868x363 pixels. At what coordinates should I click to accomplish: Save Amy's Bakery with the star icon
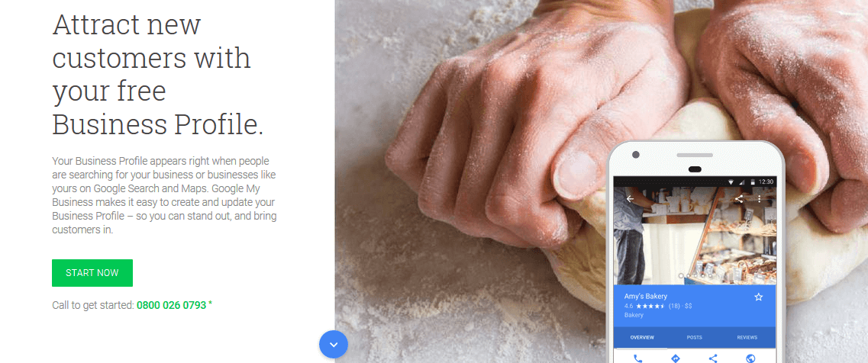758,297
